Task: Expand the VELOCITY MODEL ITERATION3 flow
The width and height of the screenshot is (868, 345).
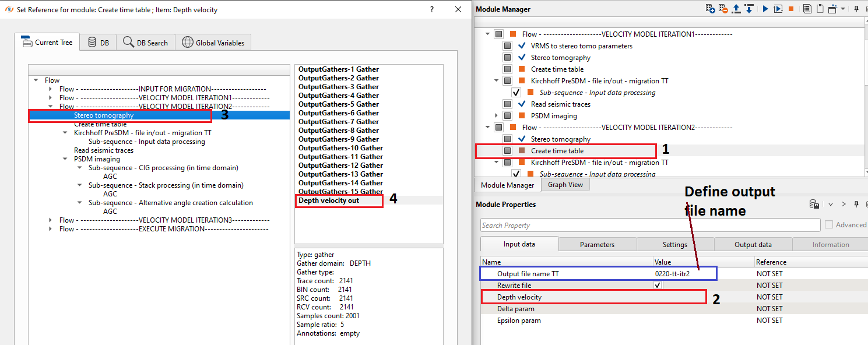Action: 51,220
